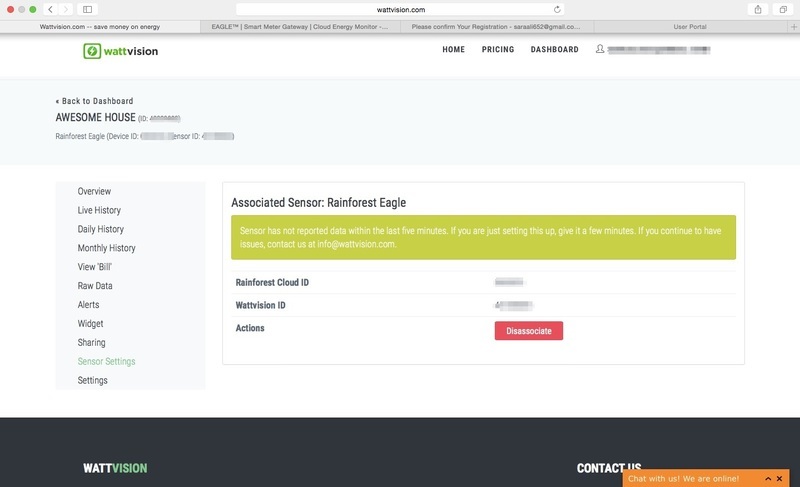The width and height of the screenshot is (800, 487).
Task: Close the chat widget with the X icon
Action: pos(779,479)
